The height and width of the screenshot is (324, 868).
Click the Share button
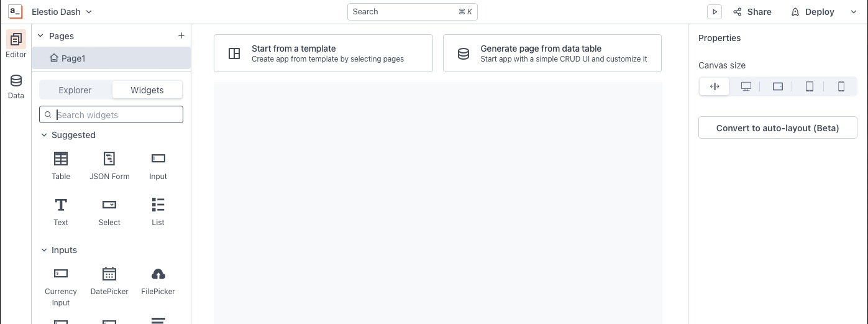[752, 12]
